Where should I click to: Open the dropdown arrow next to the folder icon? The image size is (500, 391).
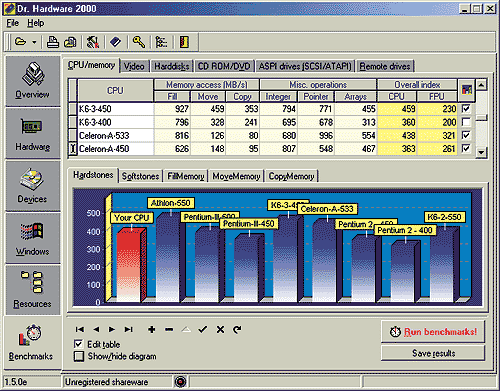(34, 42)
